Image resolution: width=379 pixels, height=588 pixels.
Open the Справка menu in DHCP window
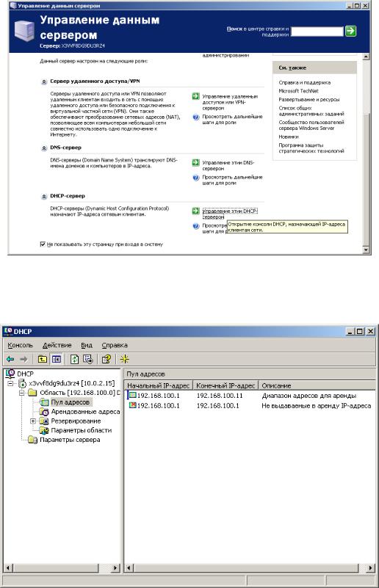click(115, 345)
